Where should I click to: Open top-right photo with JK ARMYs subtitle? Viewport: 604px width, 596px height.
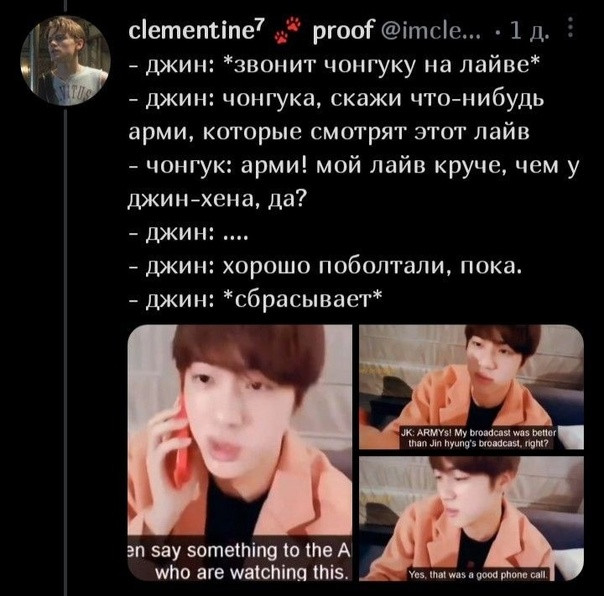pos(471,387)
